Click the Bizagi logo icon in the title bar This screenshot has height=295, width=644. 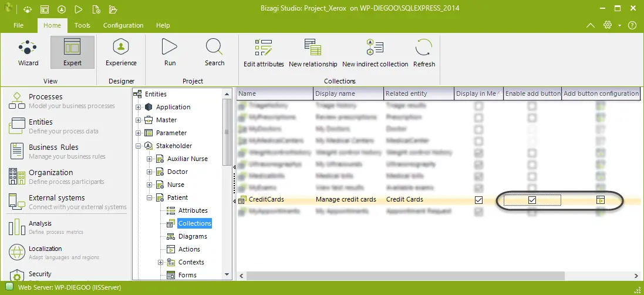[9, 8]
